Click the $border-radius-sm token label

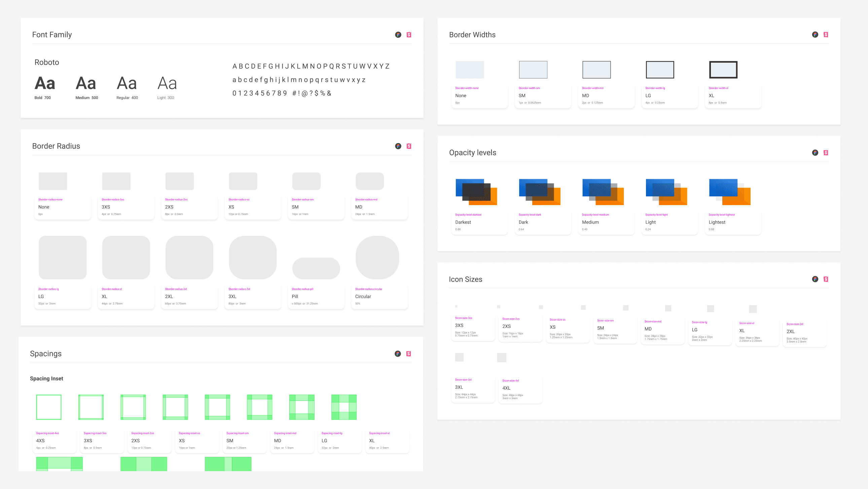pyautogui.click(x=302, y=199)
